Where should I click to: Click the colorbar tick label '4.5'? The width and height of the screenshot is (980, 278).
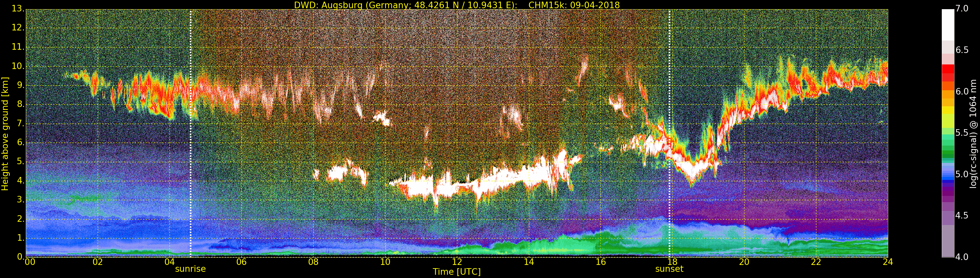(x=962, y=216)
